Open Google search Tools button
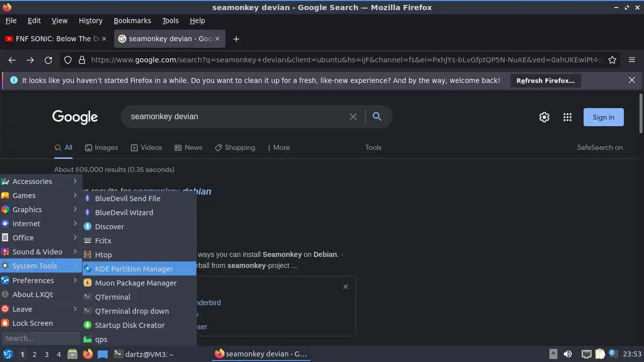The height and width of the screenshot is (362, 644). (373, 148)
